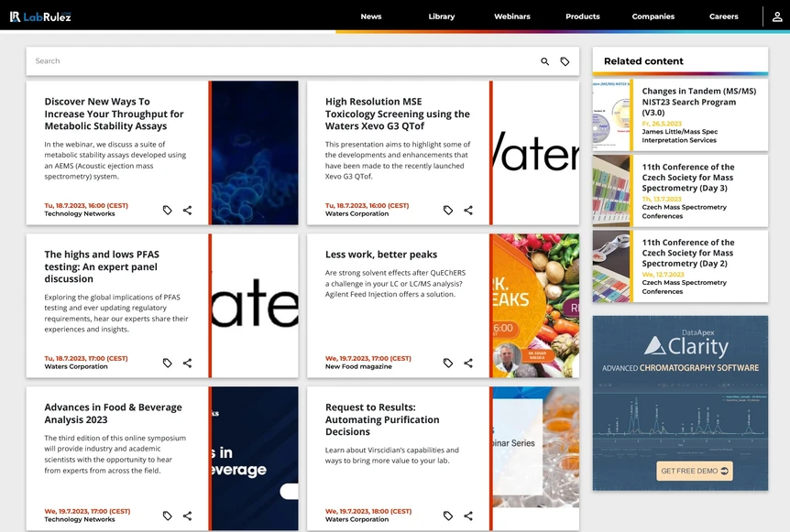Open the user account profile icon
The height and width of the screenshot is (532, 790).
tap(776, 16)
